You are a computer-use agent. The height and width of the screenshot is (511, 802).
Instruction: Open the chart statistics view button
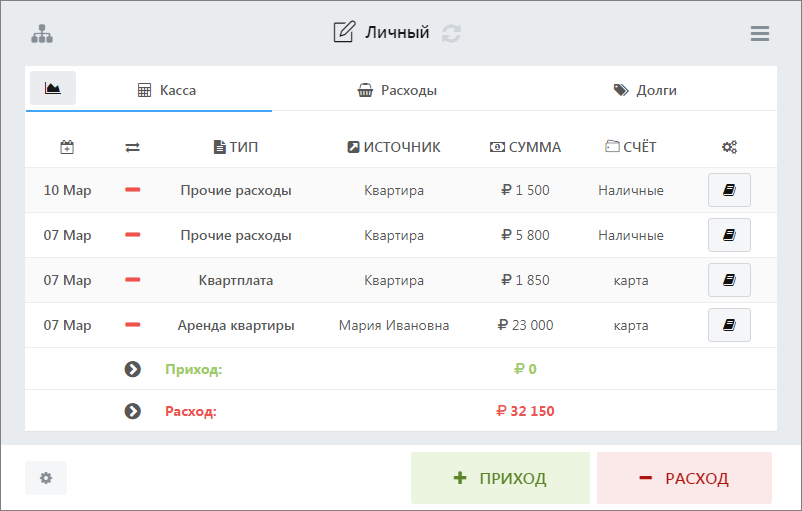click(53, 89)
